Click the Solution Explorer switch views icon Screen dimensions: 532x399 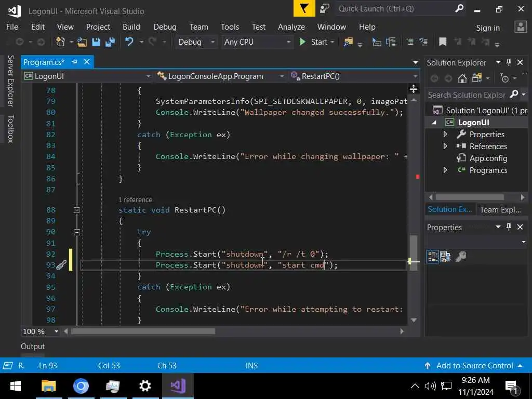click(477, 78)
